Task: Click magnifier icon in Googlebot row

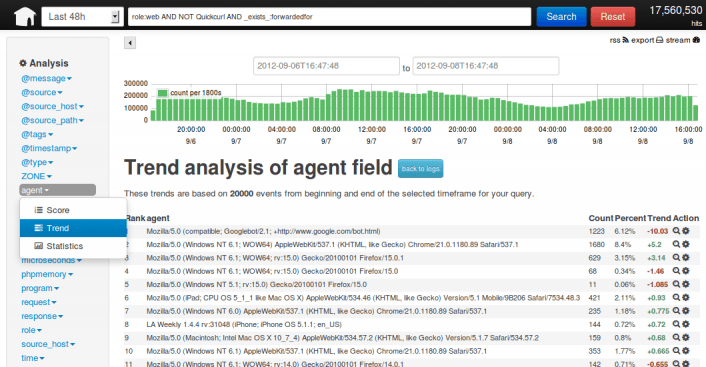Action: [x=676, y=231]
